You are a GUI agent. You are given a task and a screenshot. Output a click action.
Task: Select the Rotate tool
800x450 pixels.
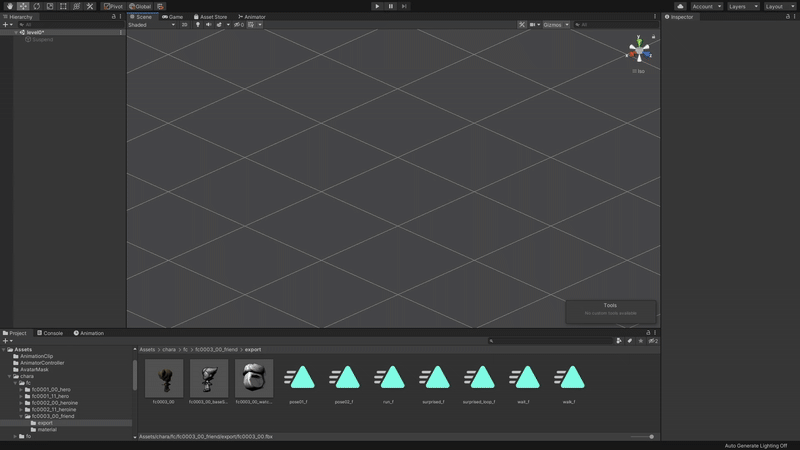tap(36, 6)
